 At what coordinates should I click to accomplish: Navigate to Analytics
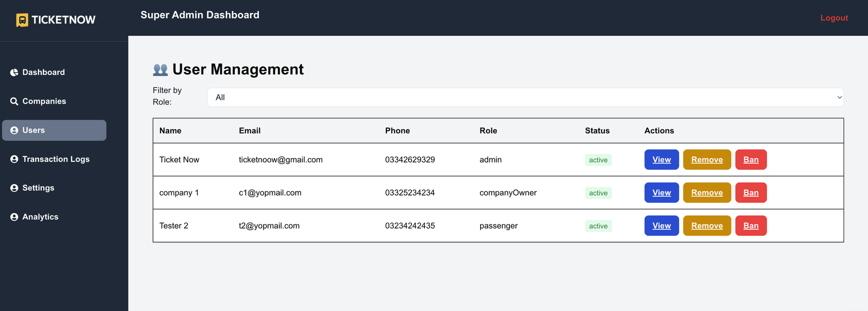coord(54,217)
